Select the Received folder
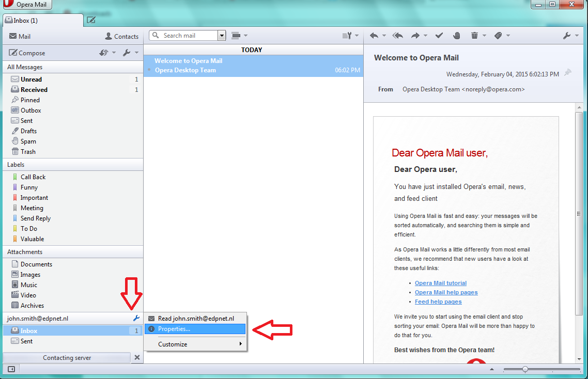 click(73, 90)
